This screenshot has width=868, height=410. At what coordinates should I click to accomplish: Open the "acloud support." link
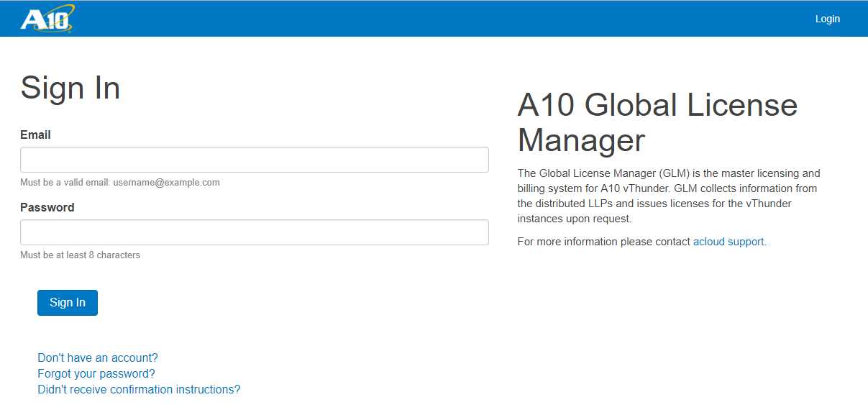click(x=730, y=242)
